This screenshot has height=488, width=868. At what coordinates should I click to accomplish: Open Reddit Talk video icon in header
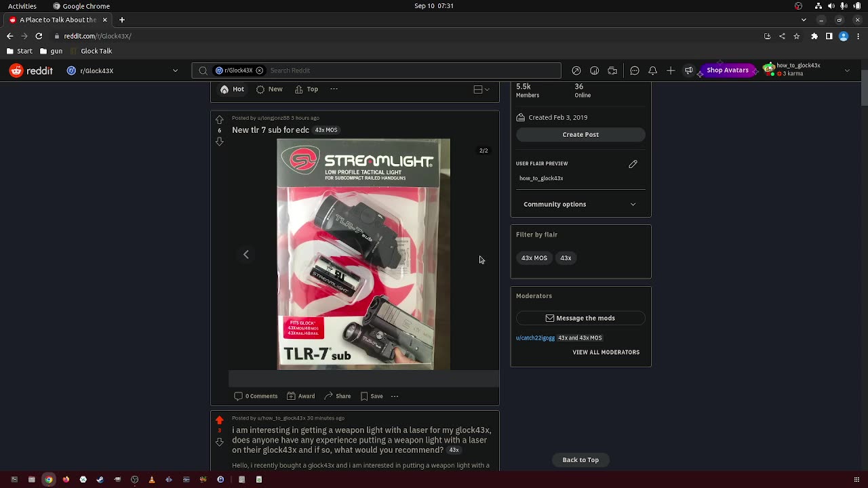[612, 70]
